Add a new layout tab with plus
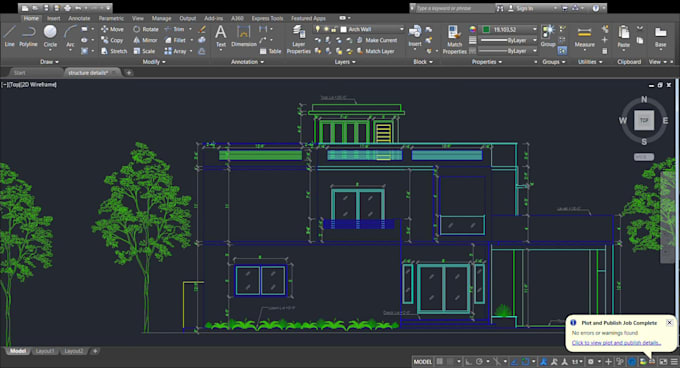 pyautogui.click(x=95, y=351)
